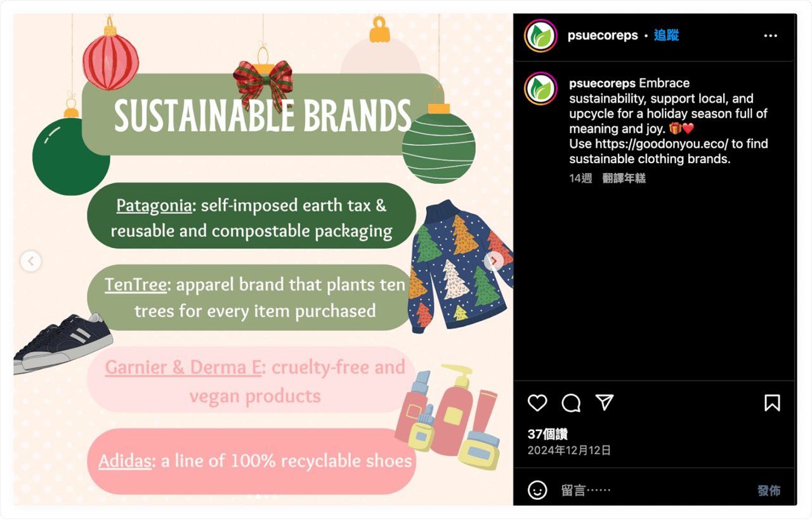The width and height of the screenshot is (812, 520).
Task: Open the 2024年12月12日 post date link
Action: pos(569,450)
